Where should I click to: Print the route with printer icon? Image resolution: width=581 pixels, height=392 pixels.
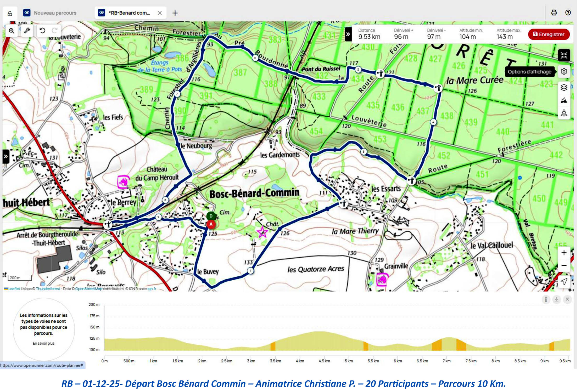click(x=554, y=13)
